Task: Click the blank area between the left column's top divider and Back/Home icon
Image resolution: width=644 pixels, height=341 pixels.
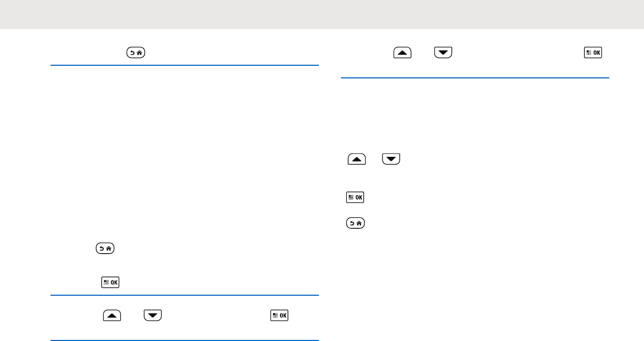Action: pyautogui.click(x=185, y=154)
